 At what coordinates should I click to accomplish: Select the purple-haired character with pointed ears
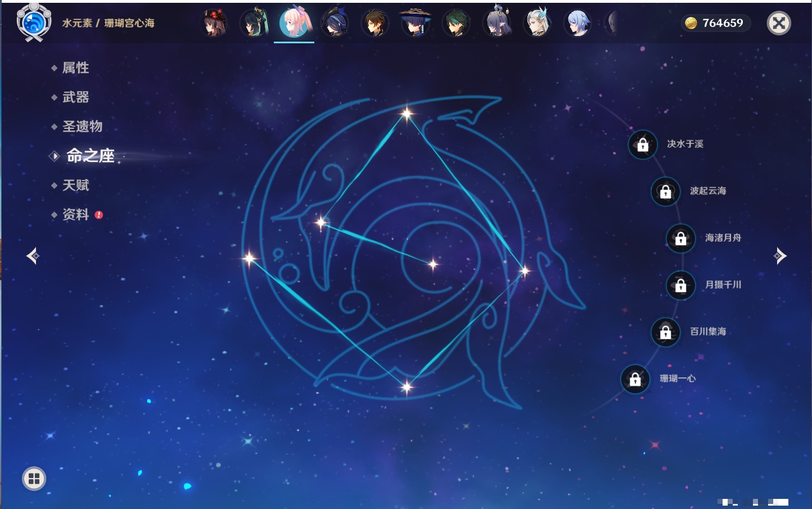click(497, 22)
